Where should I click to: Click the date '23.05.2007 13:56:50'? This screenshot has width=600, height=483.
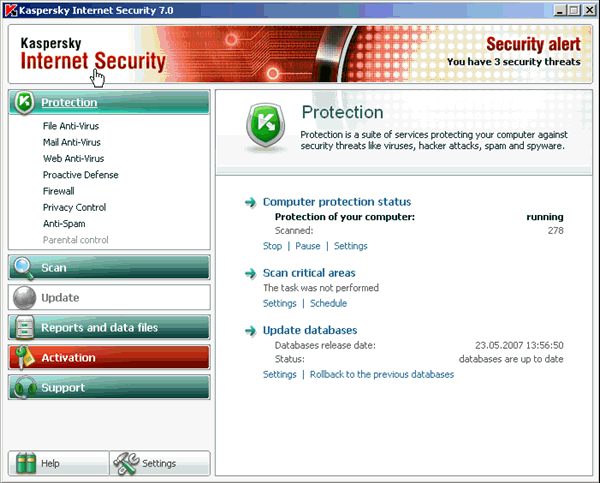519,346
